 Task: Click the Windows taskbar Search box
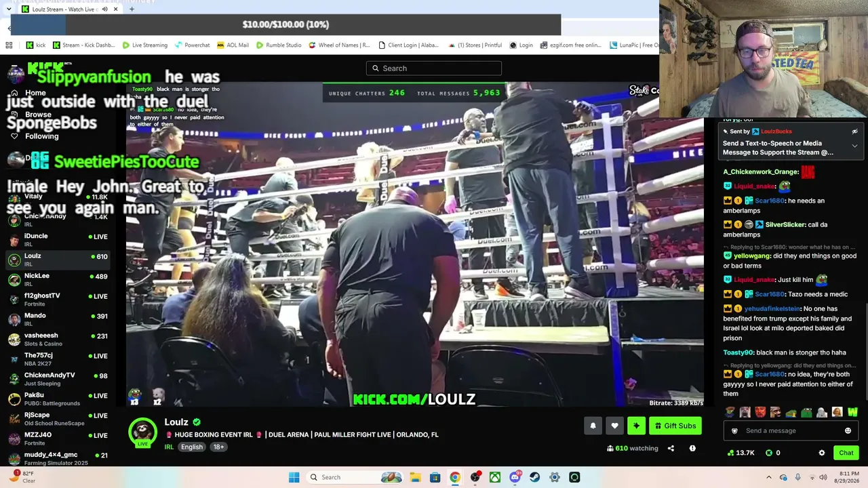[353, 477]
